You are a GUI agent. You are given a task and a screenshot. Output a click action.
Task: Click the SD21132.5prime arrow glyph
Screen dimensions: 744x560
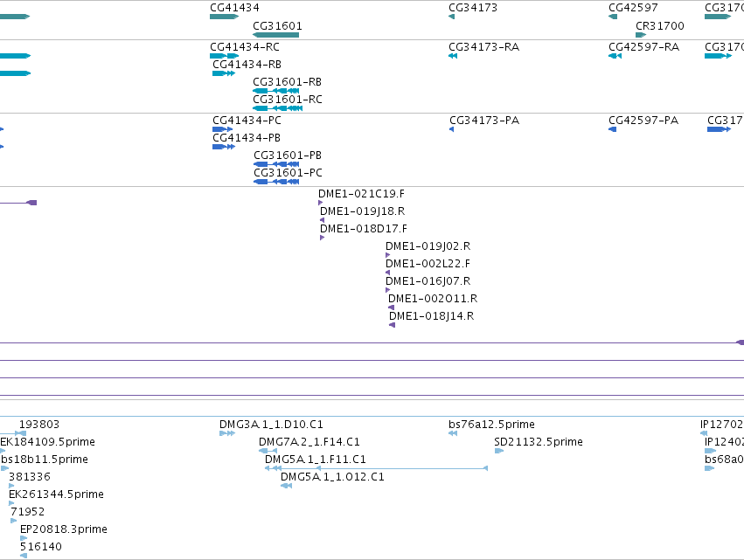point(498,451)
